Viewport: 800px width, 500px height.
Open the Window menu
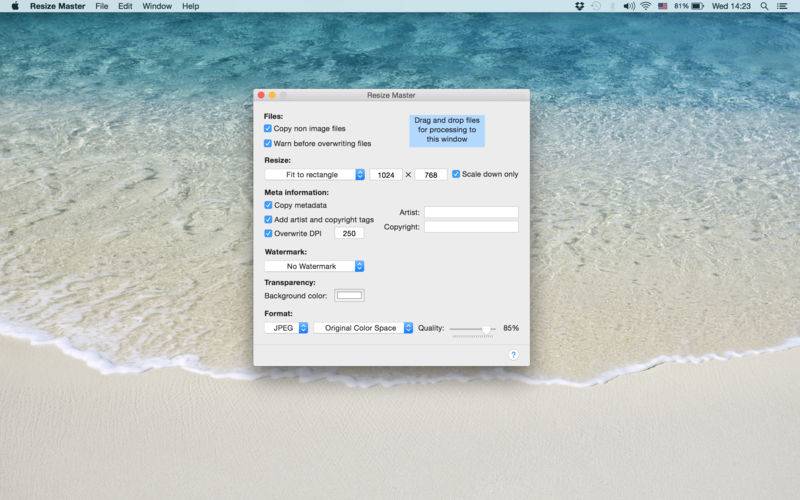tap(157, 6)
